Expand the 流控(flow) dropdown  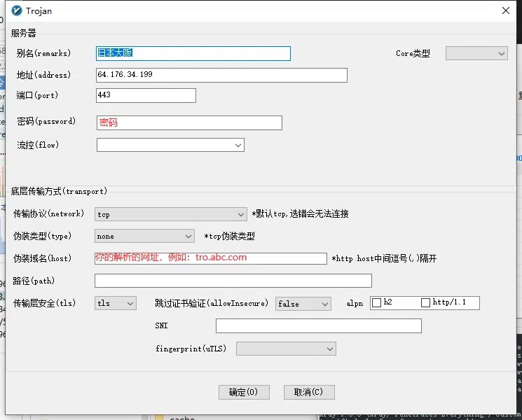tap(170, 145)
